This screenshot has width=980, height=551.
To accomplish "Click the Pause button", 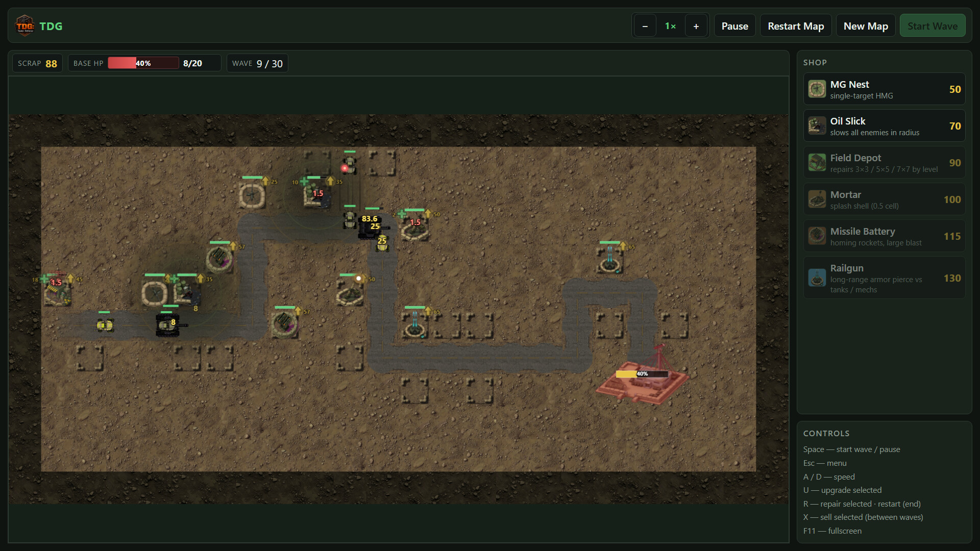I will (734, 26).
